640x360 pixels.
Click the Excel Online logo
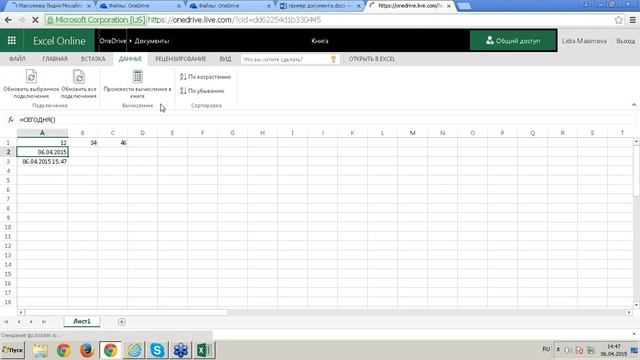[x=59, y=41]
